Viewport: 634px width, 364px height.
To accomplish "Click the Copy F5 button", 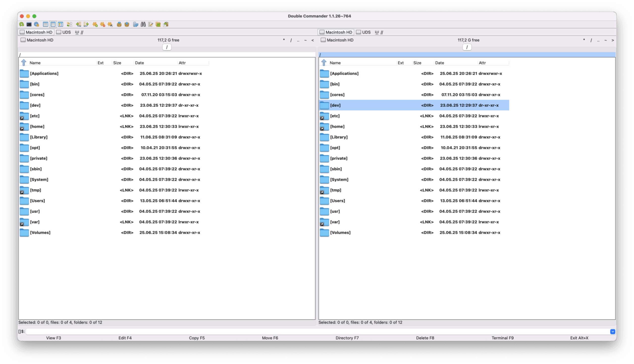I will (x=197, y=338).
